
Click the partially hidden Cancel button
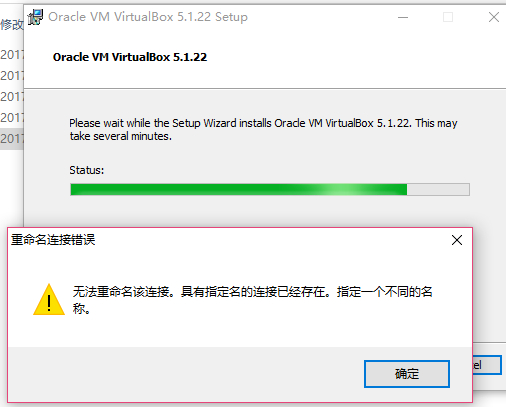click(x=487, y=365)
